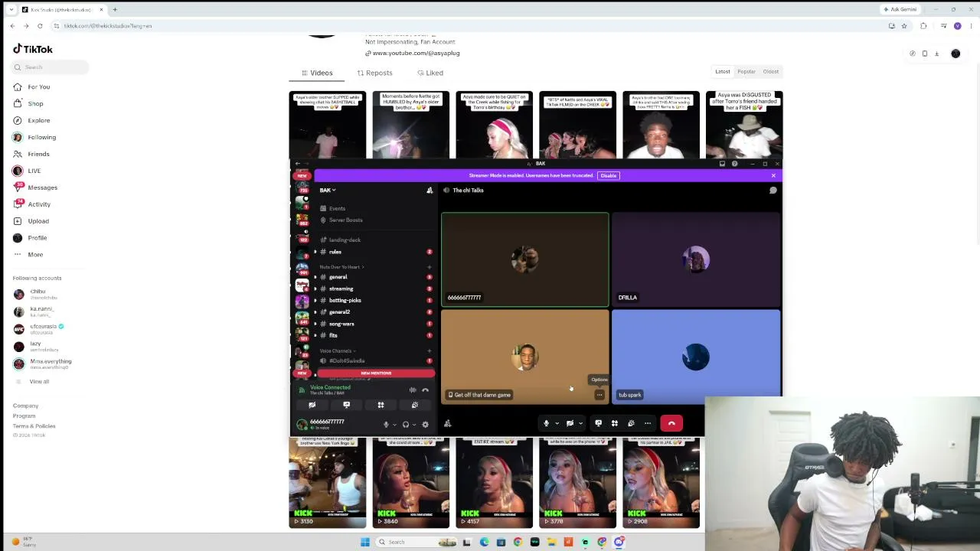Toggle microphone mute in Discord user panel
Image resolution: width=980 pixels, height=551 pixels.
pyautogui.click(x=386, y=424)
